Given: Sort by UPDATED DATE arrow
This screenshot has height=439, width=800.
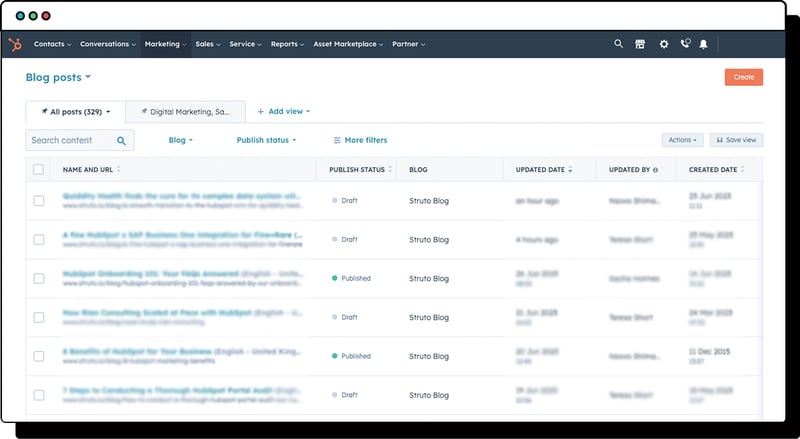Looking at the screenshot, I should (570, 169).
